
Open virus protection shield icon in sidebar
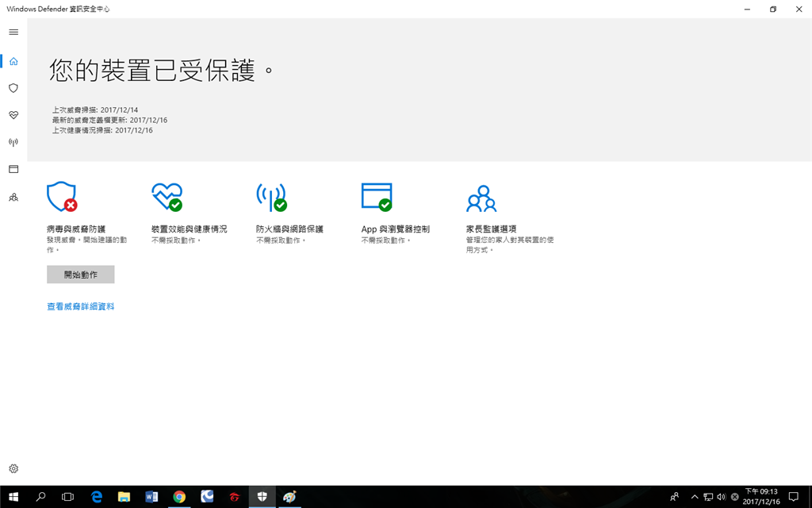pyautogui.click(x=13, y=88)
